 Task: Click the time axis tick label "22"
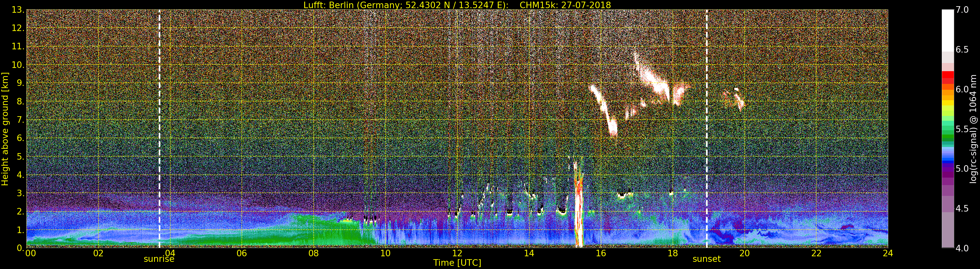[816, 253]
